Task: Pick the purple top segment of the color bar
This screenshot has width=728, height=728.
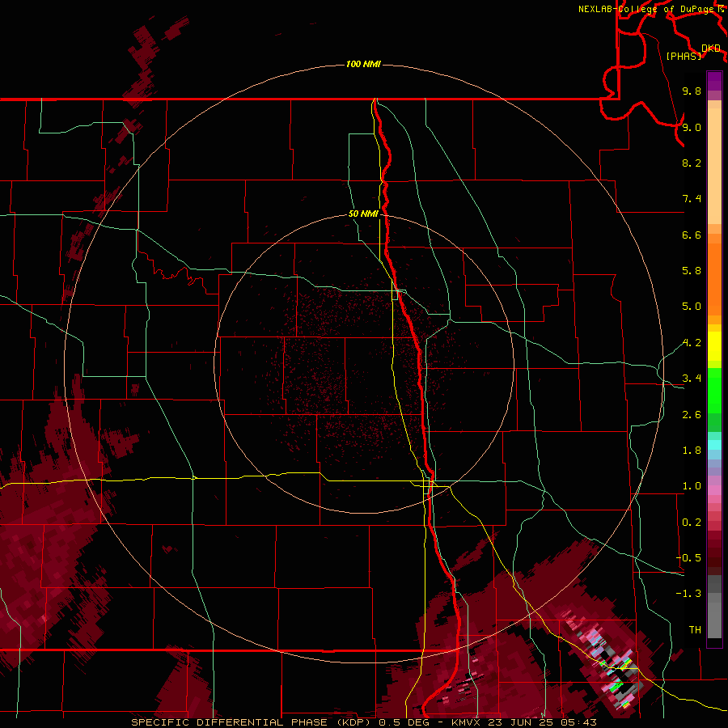Action: [x=714, y=81]
